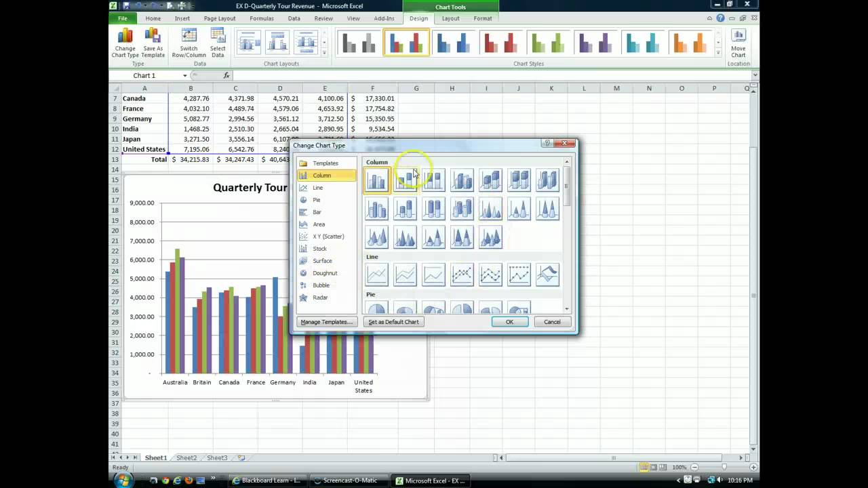Pick the 3-D Cylinder chart subtype
Viewport: 868px width, 488px height.
coord(462,208)
